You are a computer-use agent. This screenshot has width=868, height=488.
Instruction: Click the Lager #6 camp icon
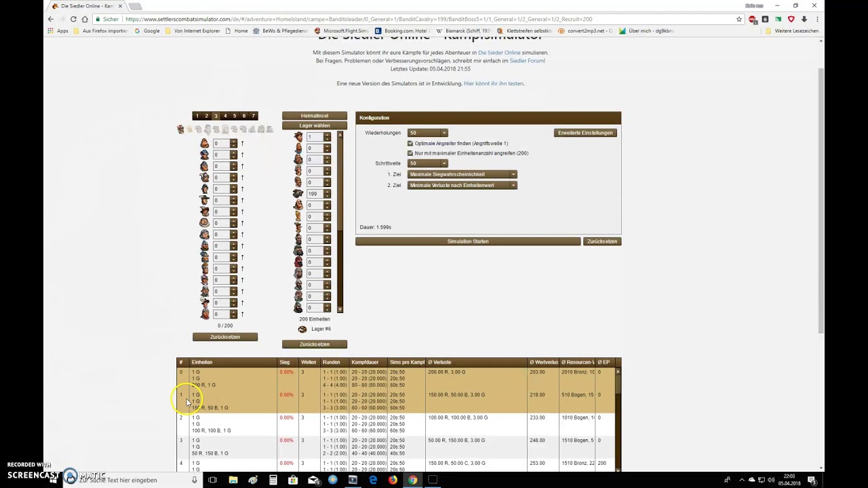point(301,329)
